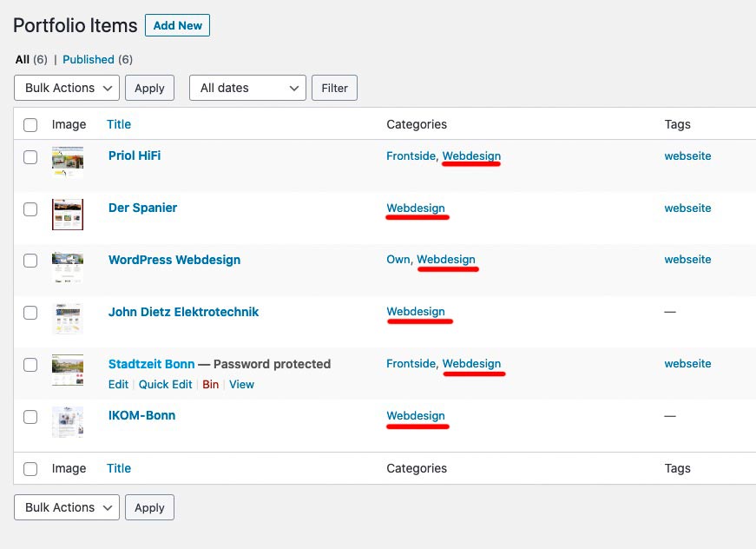Click the Add New button
The height and width of the screenshot is (549, 756).
pos(177,25)
